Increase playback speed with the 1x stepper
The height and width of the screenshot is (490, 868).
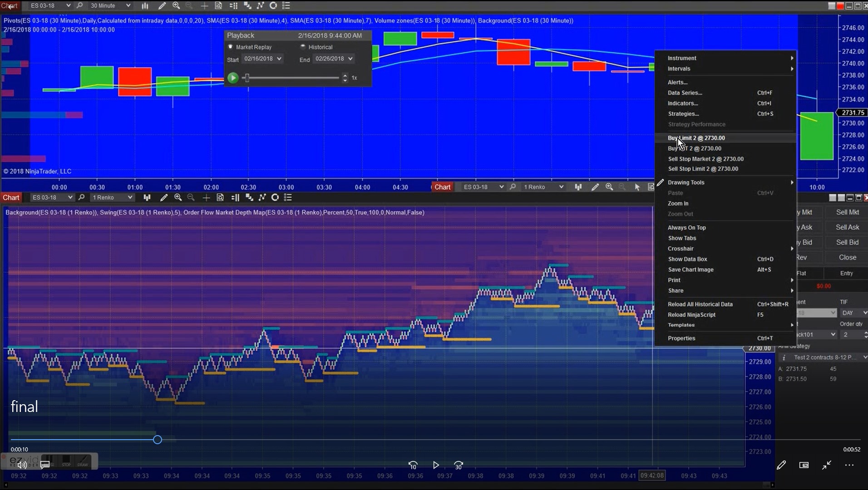point(345,75)
